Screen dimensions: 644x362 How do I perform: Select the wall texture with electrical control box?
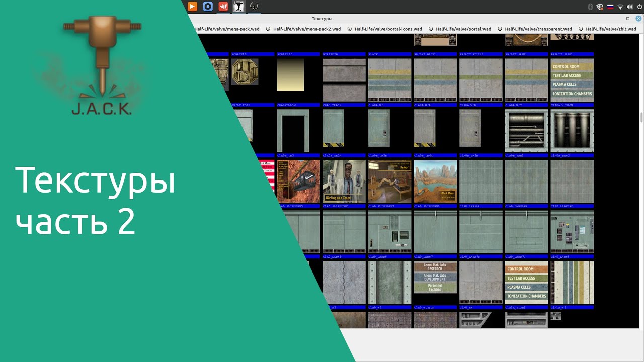coord(389,232)
